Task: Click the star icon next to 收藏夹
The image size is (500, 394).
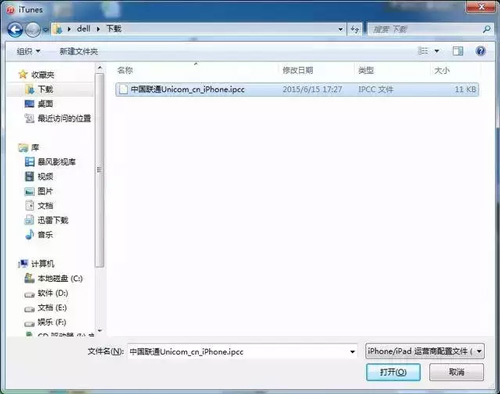Action: click(x=23, y=74)
